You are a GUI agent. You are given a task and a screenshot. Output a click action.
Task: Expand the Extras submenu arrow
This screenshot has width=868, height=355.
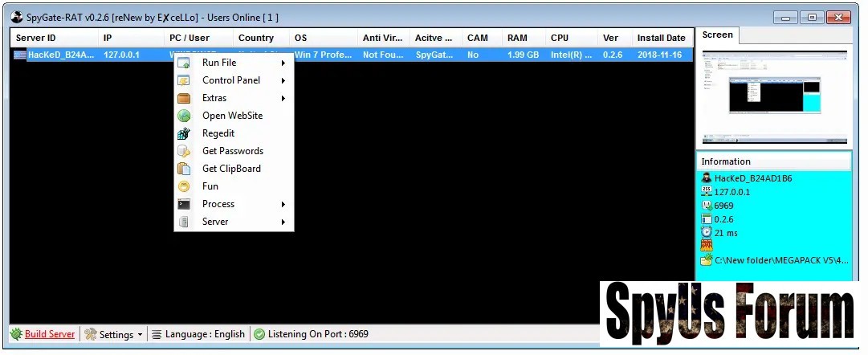coord(283,98)
